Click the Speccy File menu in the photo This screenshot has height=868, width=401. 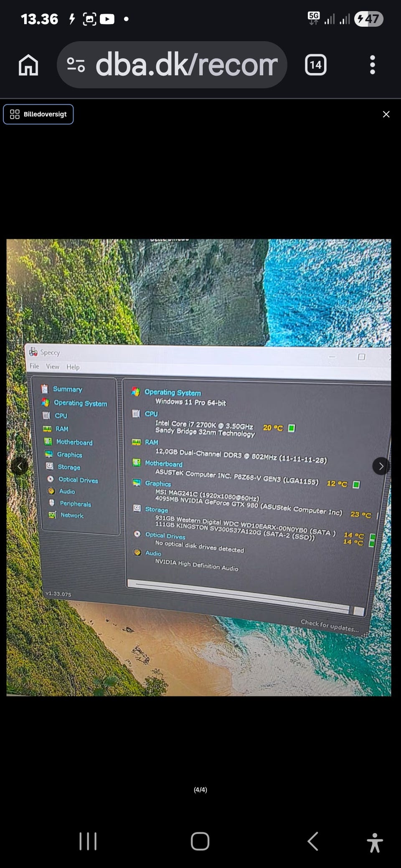(x=34, y=366)
